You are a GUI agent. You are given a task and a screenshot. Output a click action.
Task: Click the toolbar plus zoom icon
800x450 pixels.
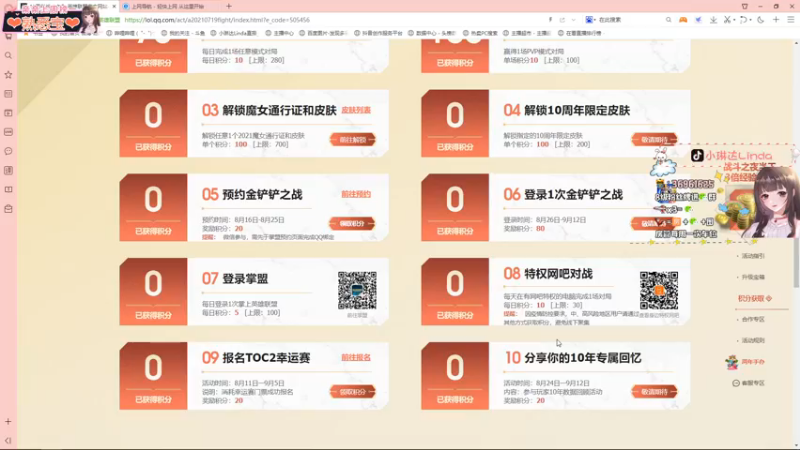(x=776, y=20)
